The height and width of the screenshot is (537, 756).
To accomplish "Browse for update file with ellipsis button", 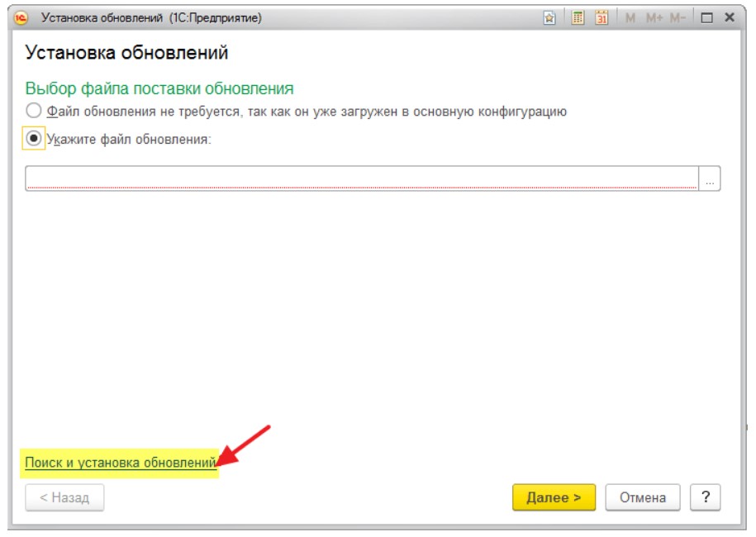I will (x=710, y=179).
